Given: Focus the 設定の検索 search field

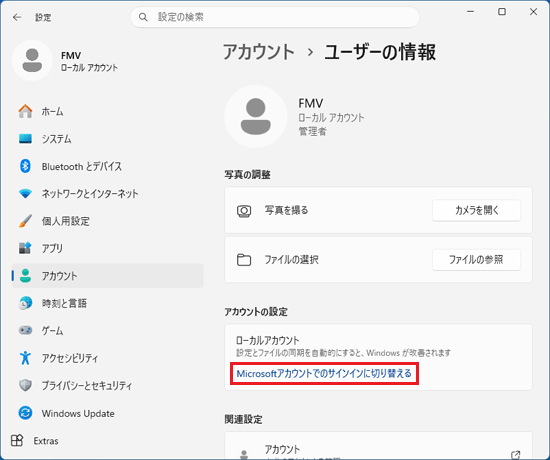Looking at the screenshot, I should click(x=275, y=17).
